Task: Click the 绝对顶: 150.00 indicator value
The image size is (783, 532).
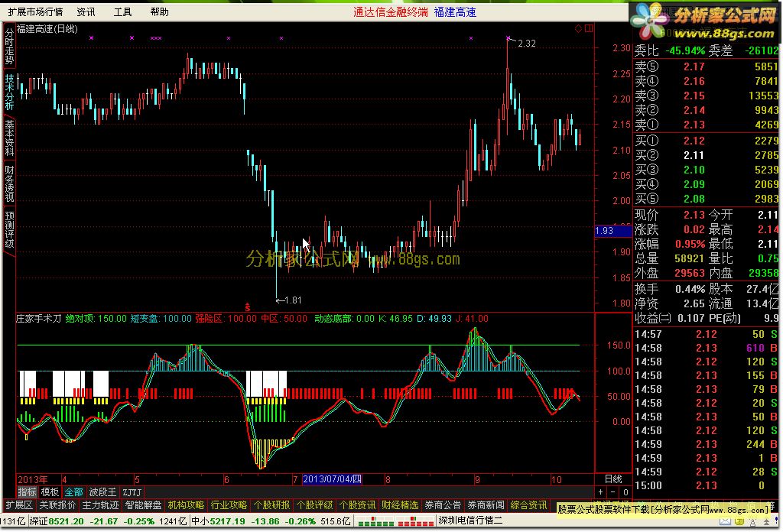Action: [96, 319]
